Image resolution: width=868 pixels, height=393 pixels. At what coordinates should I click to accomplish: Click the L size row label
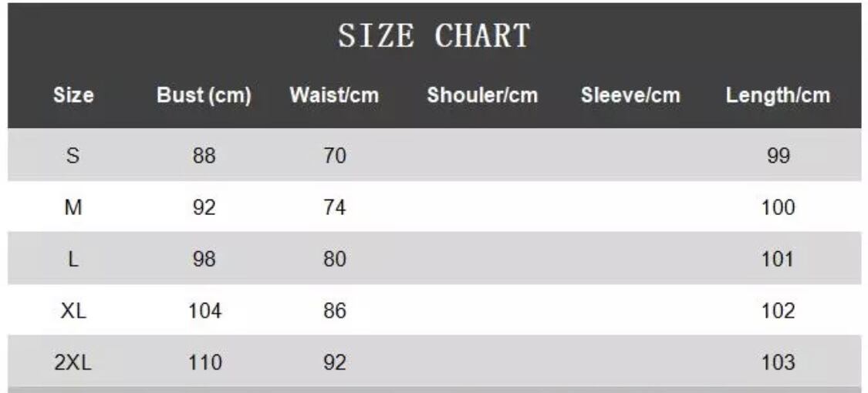(73, 259)
